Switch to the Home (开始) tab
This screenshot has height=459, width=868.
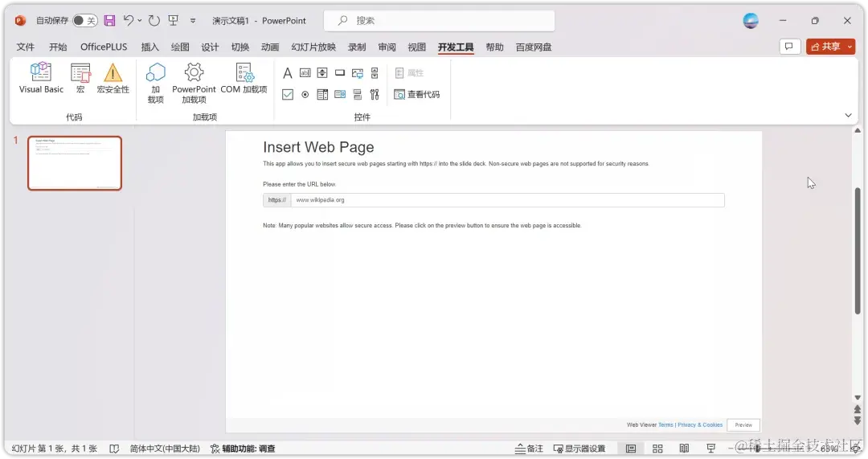tap(58, 47)
